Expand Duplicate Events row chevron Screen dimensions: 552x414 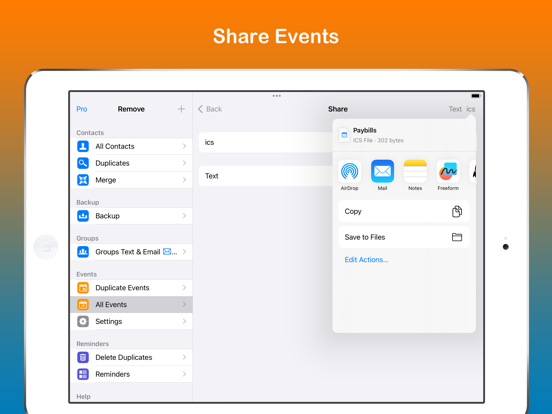[184, 288]
